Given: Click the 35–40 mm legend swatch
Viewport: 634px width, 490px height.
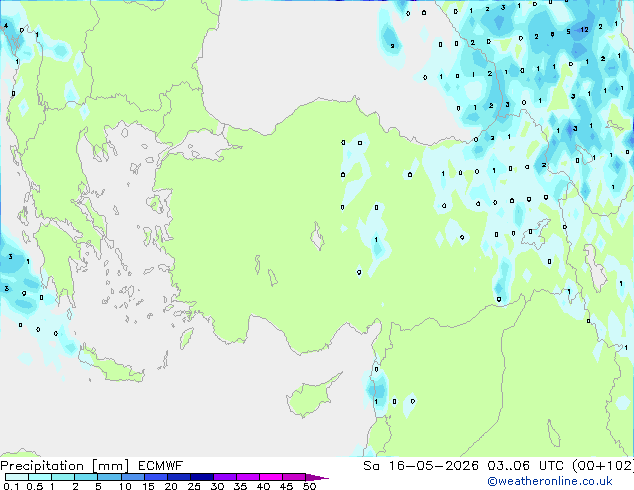Looking at the screenshot, I should [x=247, y=477].
